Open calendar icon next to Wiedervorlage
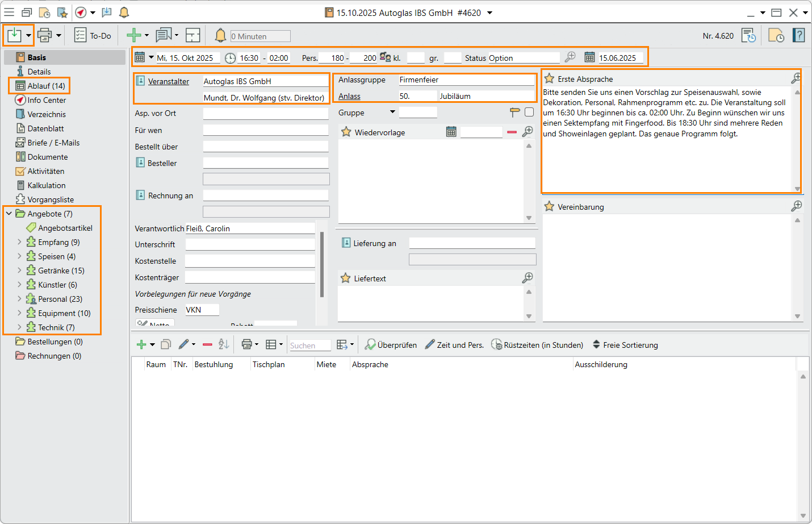812x524 pixels. tap(451, 132)
